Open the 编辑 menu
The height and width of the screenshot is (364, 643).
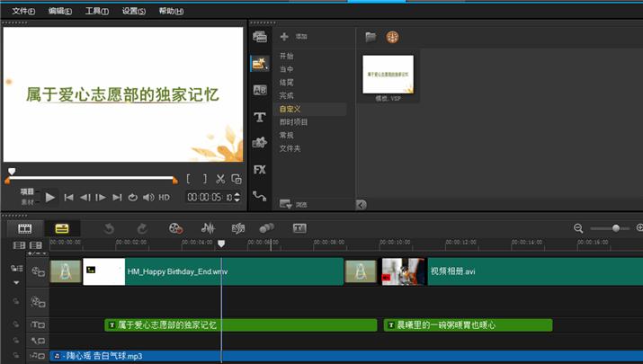click(x=60, y=11)
